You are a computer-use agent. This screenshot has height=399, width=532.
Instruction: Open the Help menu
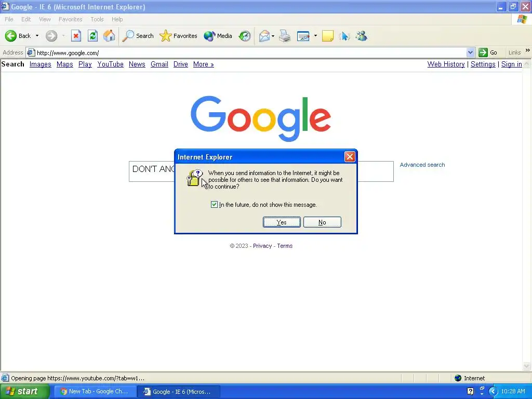tap(117, 19)
